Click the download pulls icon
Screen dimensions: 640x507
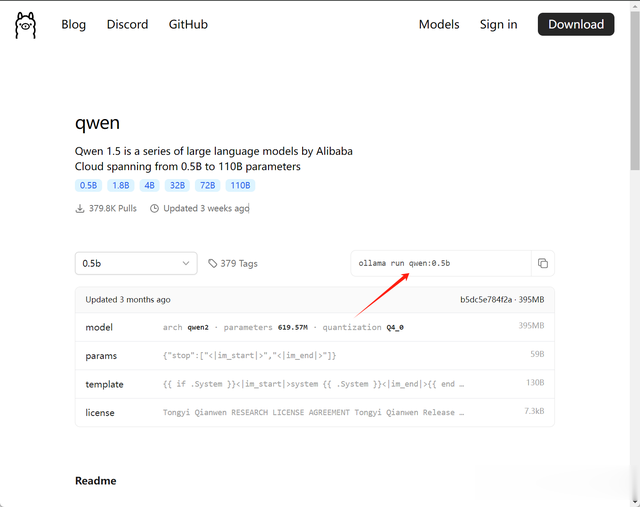click(80, 209)
